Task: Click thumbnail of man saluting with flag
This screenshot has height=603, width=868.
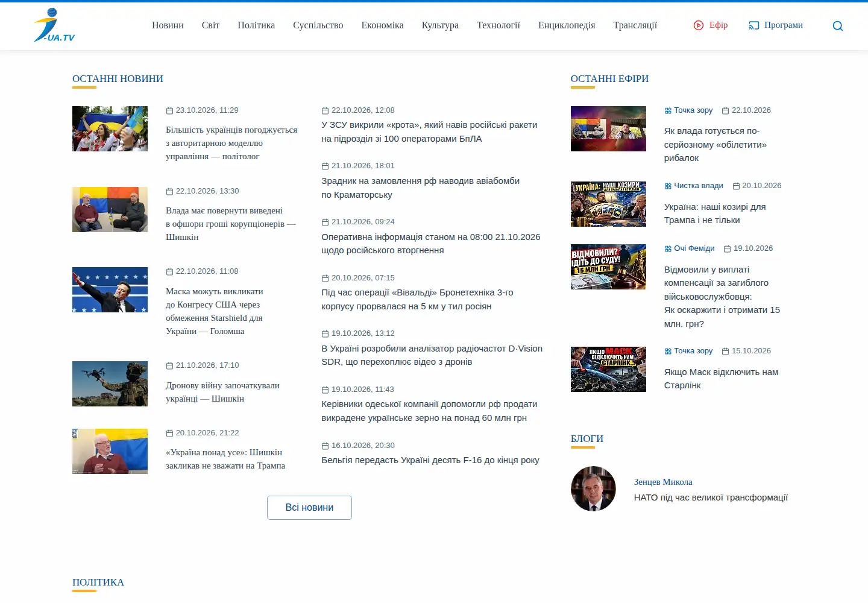Action: [x=110, y=290]
